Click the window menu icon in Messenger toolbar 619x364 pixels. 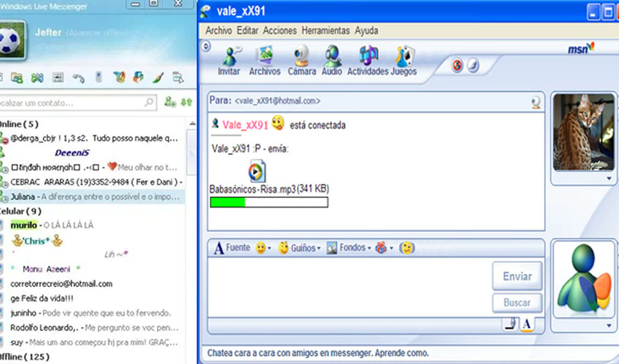pyautogui.click(x=178, y=77)
